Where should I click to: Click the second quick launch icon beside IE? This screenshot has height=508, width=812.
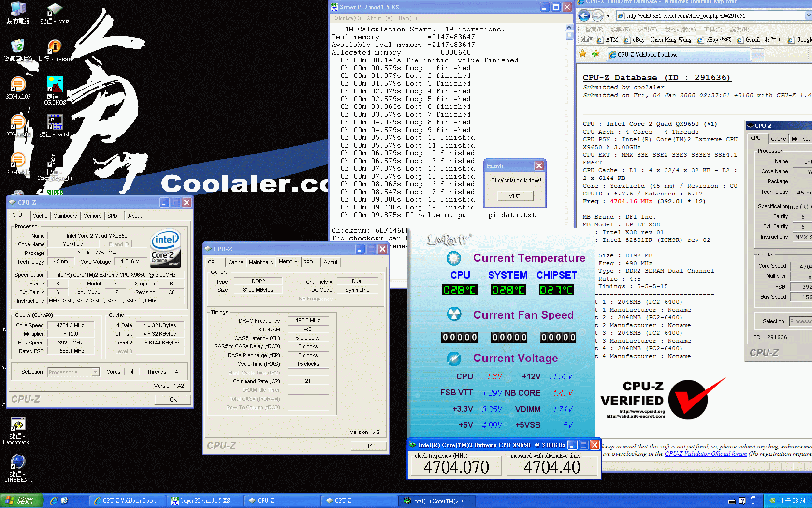[x=64, y=501]
